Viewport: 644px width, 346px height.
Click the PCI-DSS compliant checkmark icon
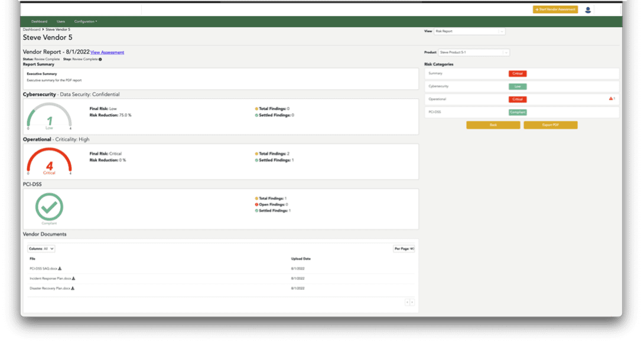(x=49, y=207)
